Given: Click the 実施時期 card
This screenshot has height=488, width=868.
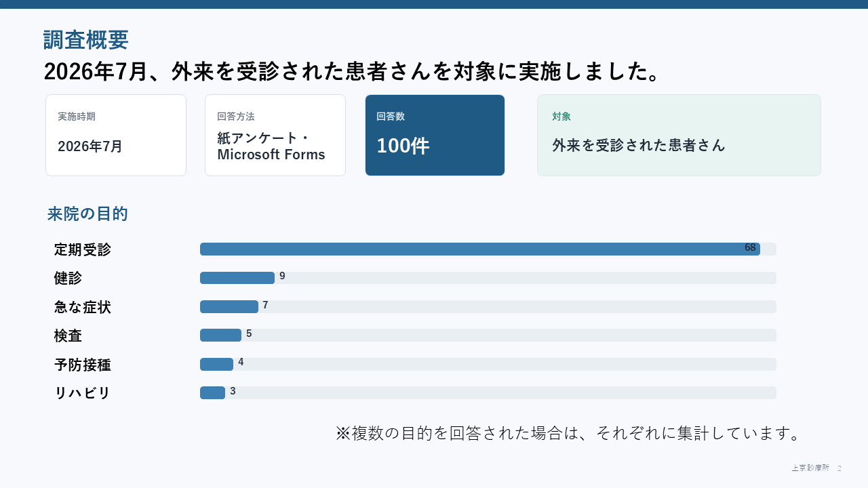Looking at the screenshot, I should (116, 136).
